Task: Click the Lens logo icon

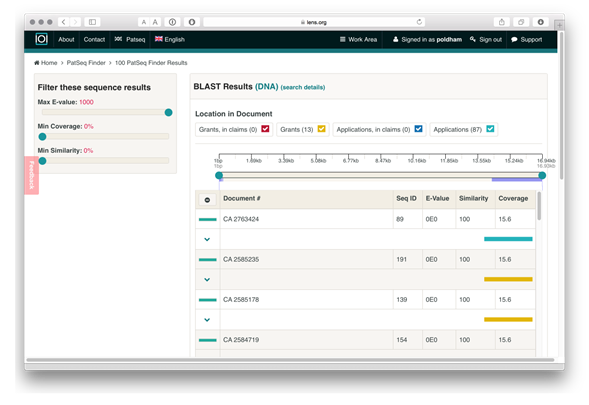Action: tap(41, 39)
